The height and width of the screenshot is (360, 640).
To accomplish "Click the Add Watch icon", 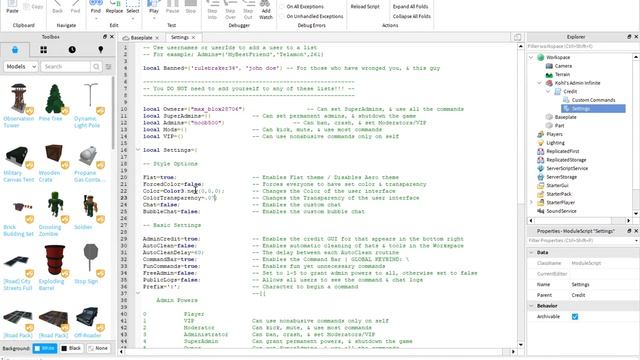I will click(x=266, y=4).
